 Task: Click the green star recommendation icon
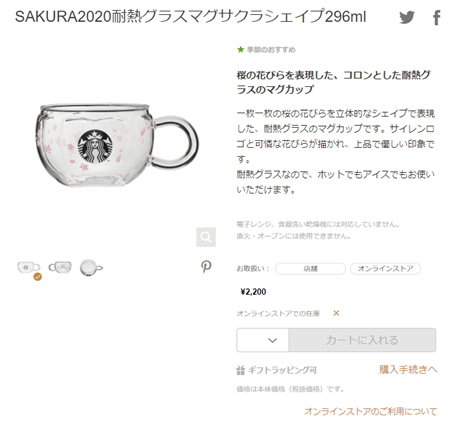[x=240, y=50]
